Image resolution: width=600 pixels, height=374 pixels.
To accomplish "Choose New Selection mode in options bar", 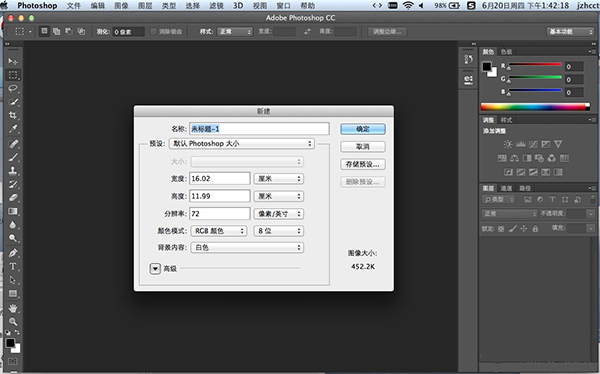I will click(44, 31).
